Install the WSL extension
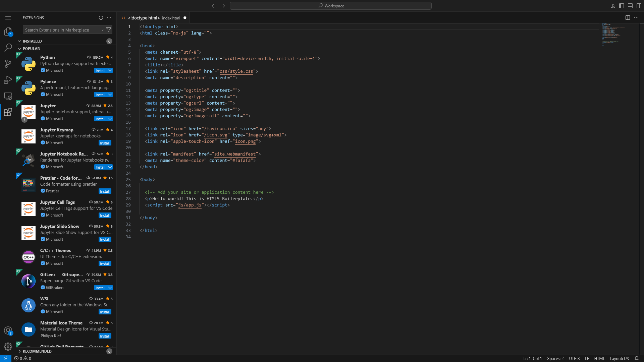644x362 pixels. (x=105, y=312)
